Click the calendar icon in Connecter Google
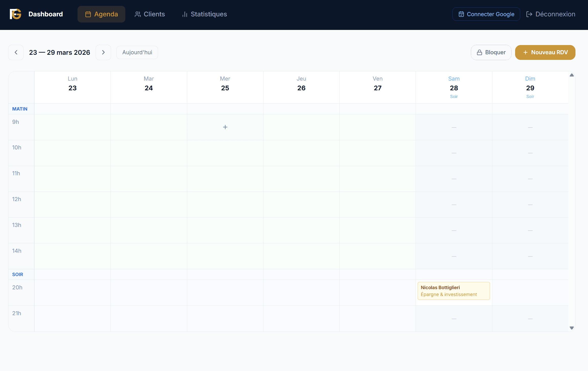 (461, 14)
